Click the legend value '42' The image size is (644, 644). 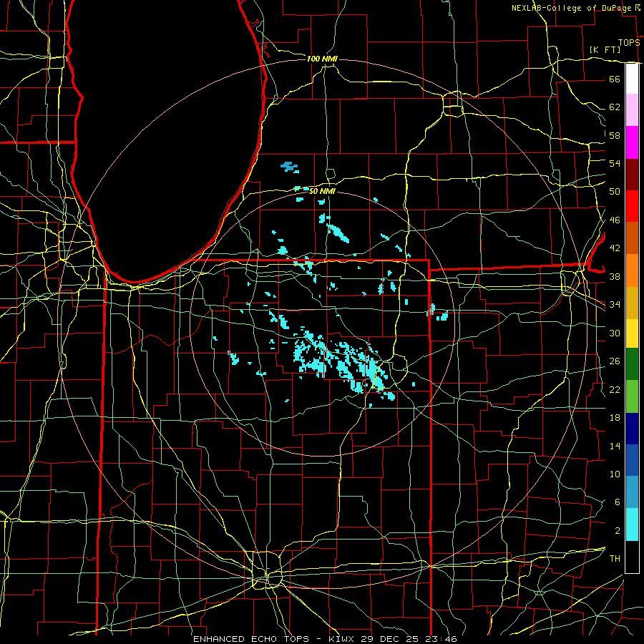coord(615,248)
